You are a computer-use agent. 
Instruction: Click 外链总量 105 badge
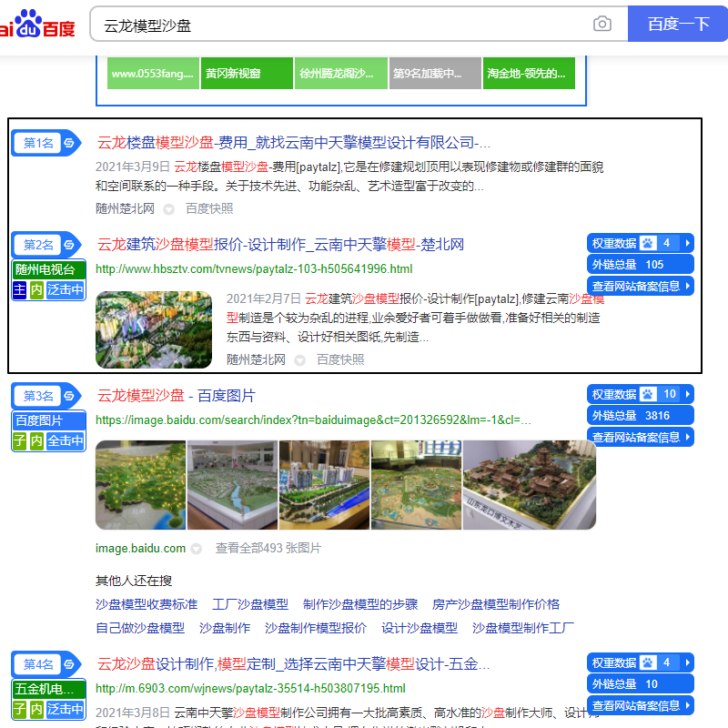coord(641,264)
